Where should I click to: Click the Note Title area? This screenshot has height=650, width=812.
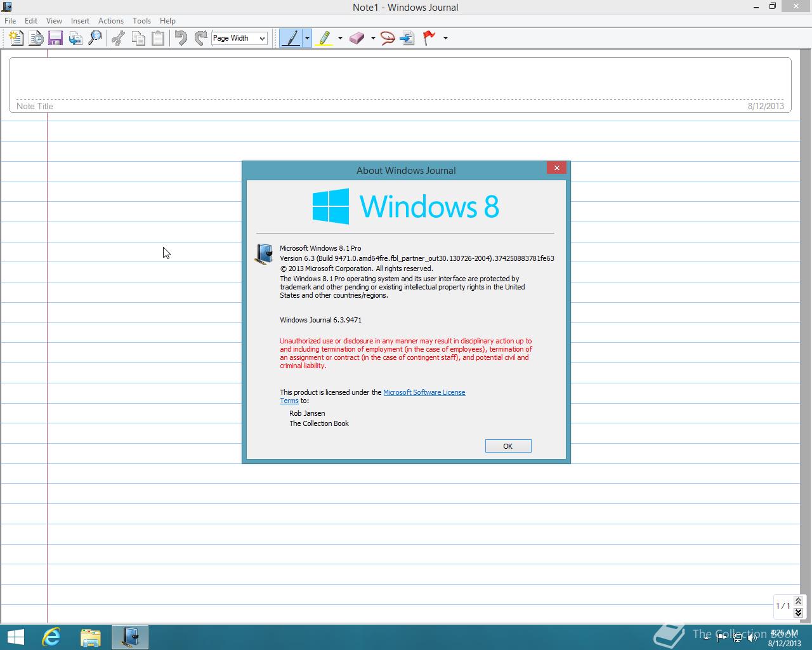[400, 85]
